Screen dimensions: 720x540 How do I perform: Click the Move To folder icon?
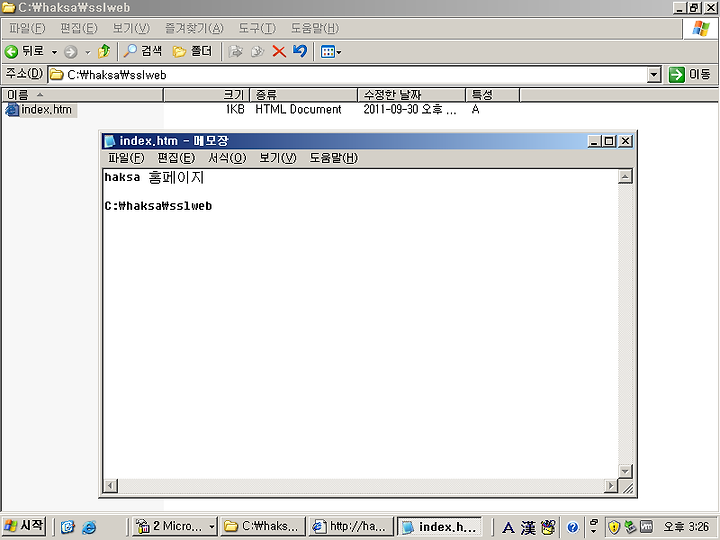click(236, 51)
